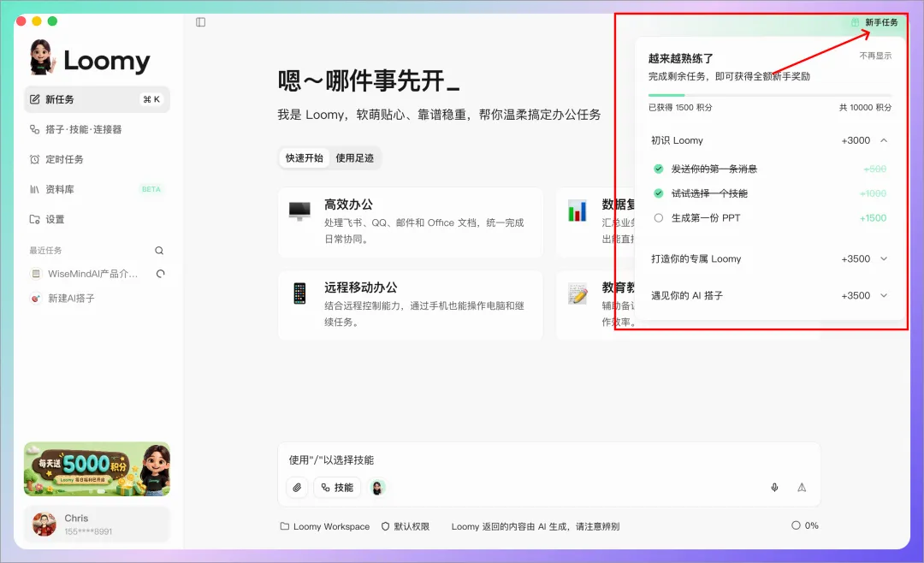Click the ⌘ K shortcut hint
Image resolution: width=924 pixels, height=563 pixels.
[x=151, y=99]
